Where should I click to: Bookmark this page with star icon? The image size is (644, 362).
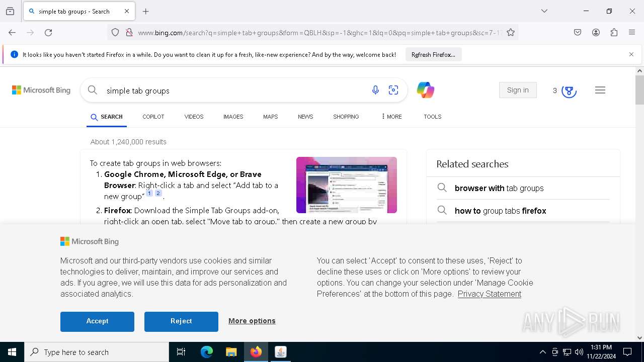pyautogui.click(x=511, y=32)
